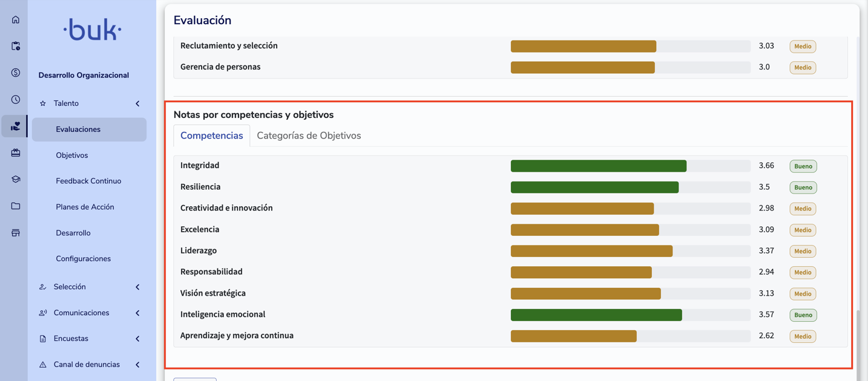Viewport: 868px width, 381px height.
Task: Click the Bueno badge for Inteligencia emocional
Action: pos(803,315)
